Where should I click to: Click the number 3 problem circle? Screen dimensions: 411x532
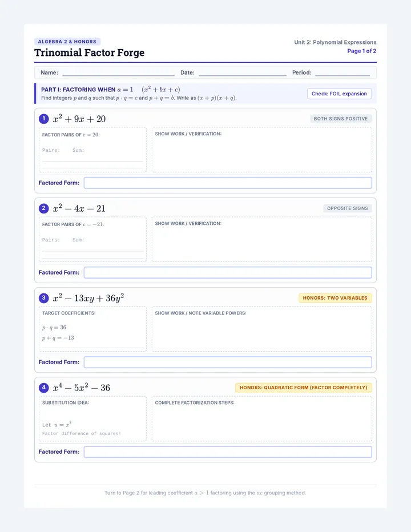[x=44, y=298]
